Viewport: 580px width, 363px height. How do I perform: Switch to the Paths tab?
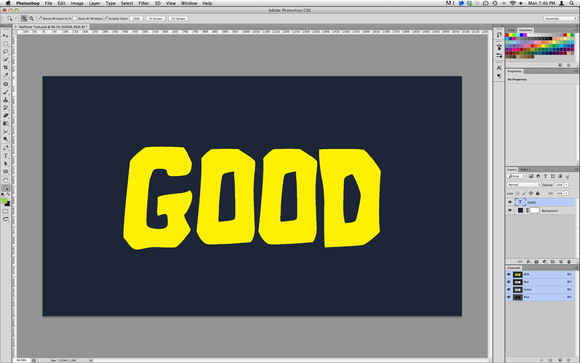tap(524, 169)
